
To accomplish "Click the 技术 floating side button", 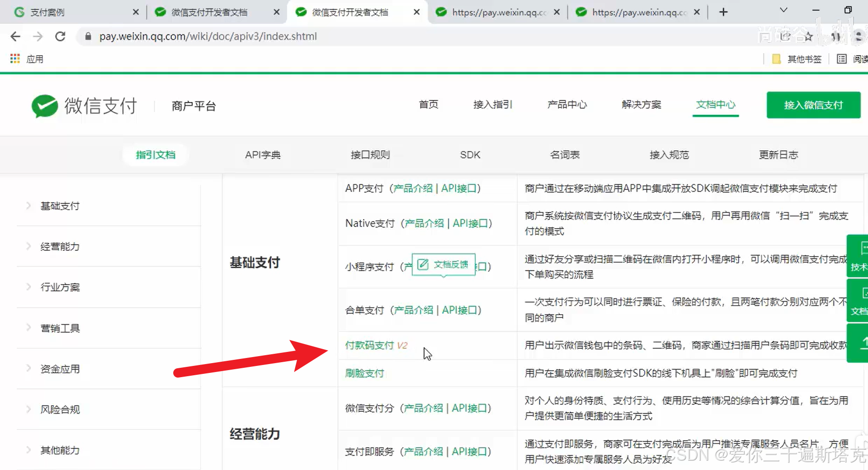I will (858, 256).
